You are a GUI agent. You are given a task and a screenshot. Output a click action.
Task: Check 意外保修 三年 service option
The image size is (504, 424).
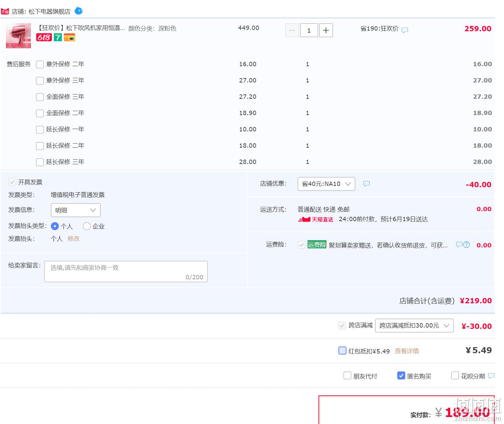point(40,80)
